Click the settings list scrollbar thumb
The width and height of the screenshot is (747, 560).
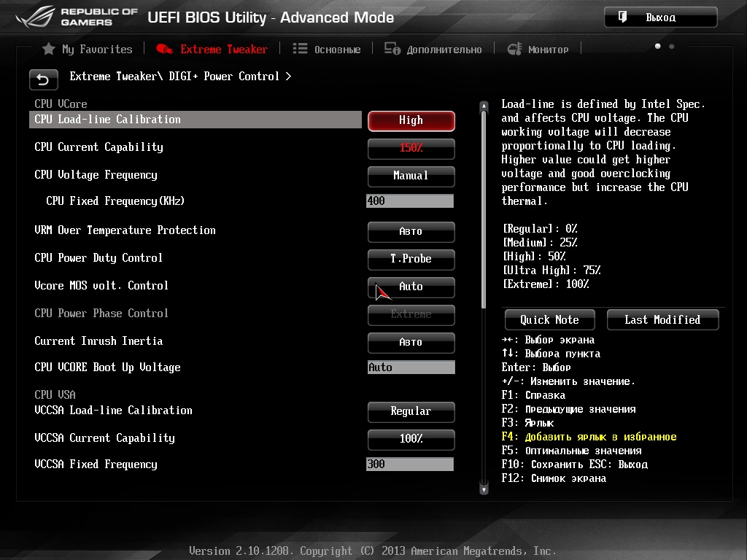pyautogui.click(x=484, y=209)
